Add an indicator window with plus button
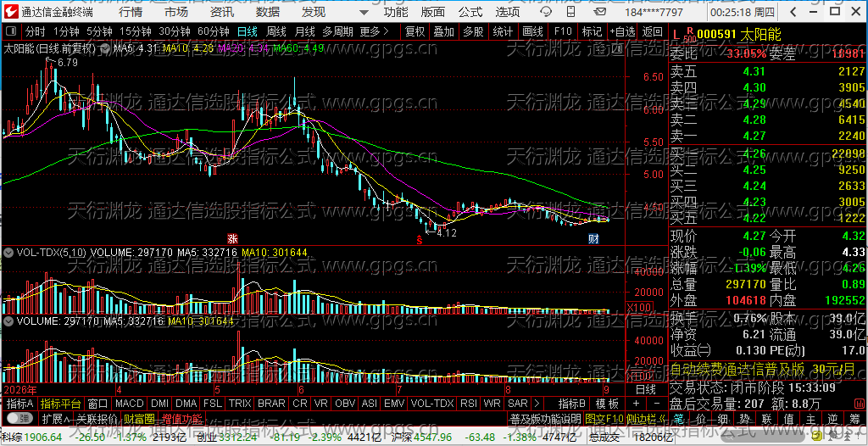 [x=636, y=404]
